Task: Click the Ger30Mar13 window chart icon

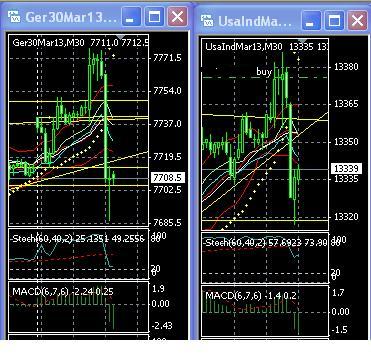Action: [14, 16]
